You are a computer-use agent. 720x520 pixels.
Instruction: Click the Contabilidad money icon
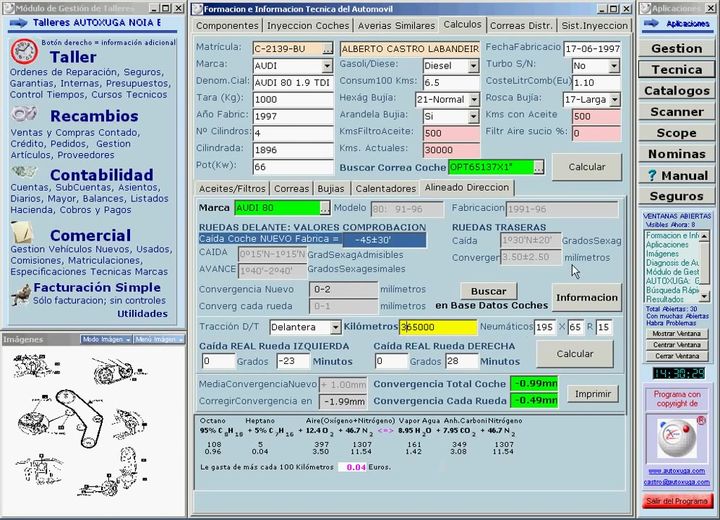(x=24, y=172)
